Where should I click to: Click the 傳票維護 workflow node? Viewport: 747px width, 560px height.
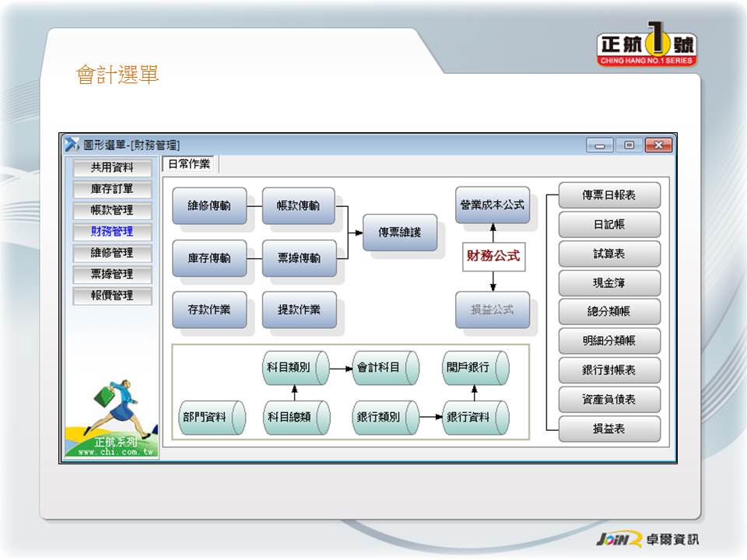(x=400, y=233)
